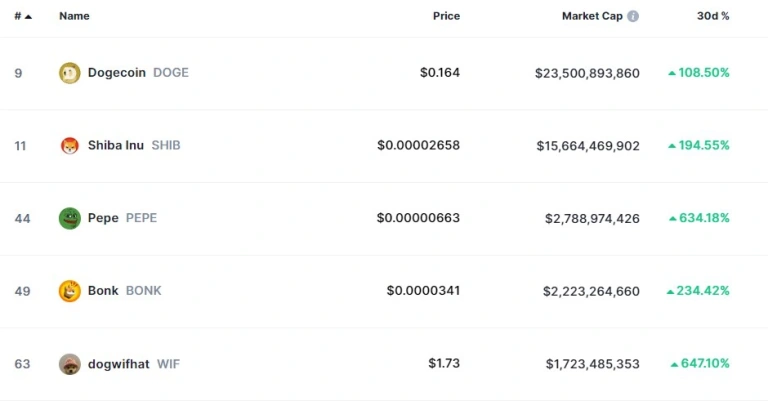Viewport: 768px width, 401px height.
Task: Open the Market Cap info icon
Action: pyautogui.click(x=633, y=16)
